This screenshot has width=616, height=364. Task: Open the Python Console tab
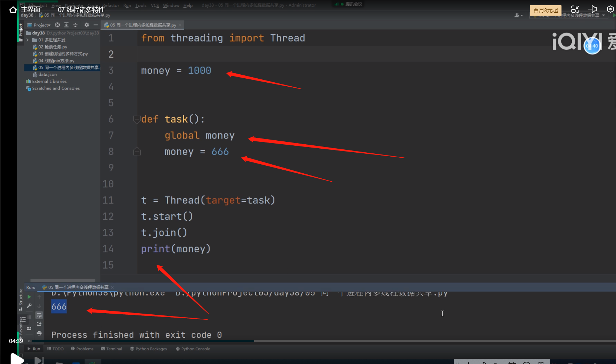pos(193,349)
